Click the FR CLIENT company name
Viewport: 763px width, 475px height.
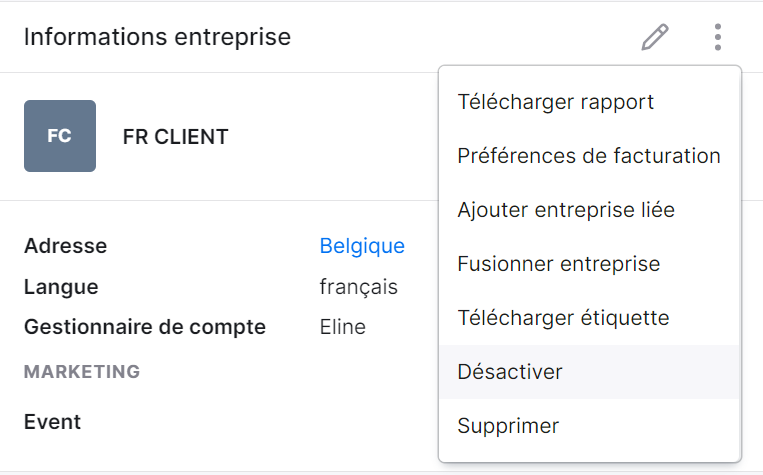click(x=176, y=137)
